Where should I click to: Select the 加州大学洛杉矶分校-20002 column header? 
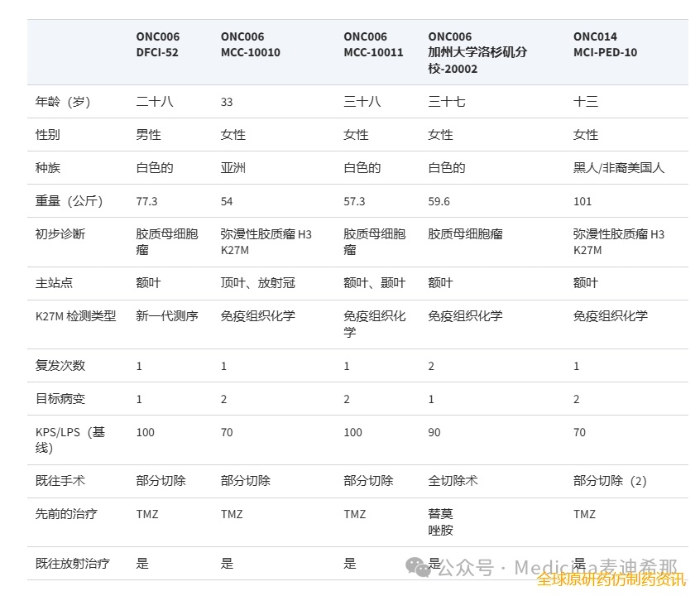pos(477,52)
